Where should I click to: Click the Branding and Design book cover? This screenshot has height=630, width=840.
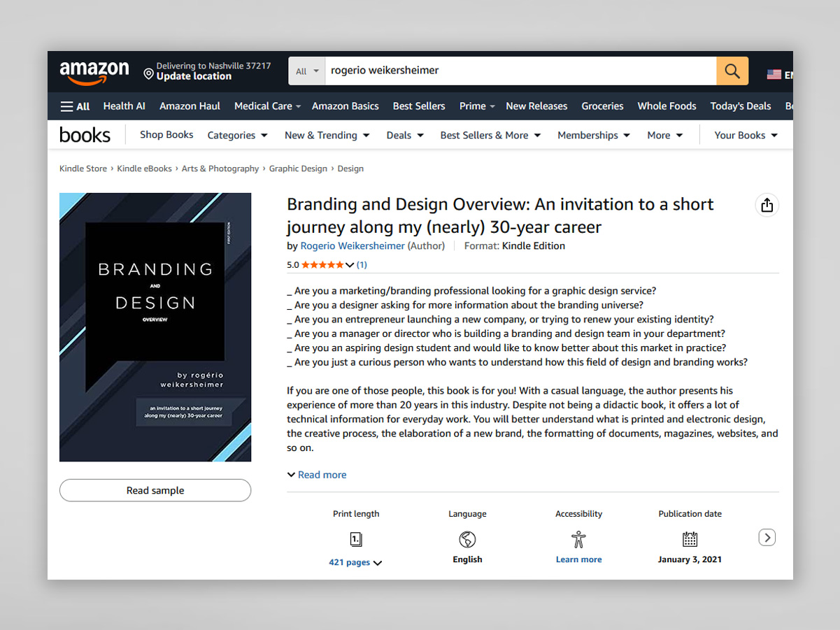point(155,327)
